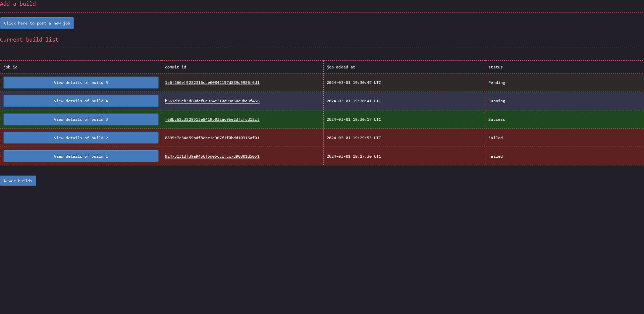This screenshot has height=314, width=644.
Task: Follow commit link starting with b561d95e
Action: point(212,101)
